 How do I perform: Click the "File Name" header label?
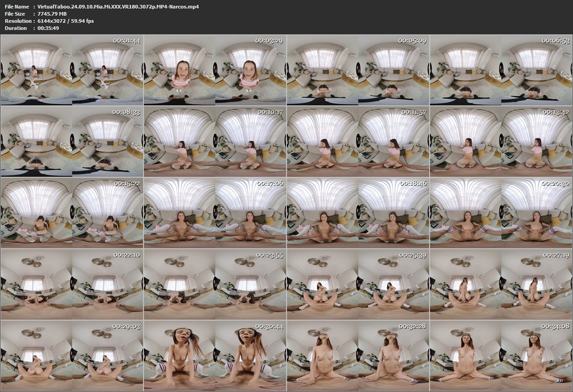[x=17, y=6]
